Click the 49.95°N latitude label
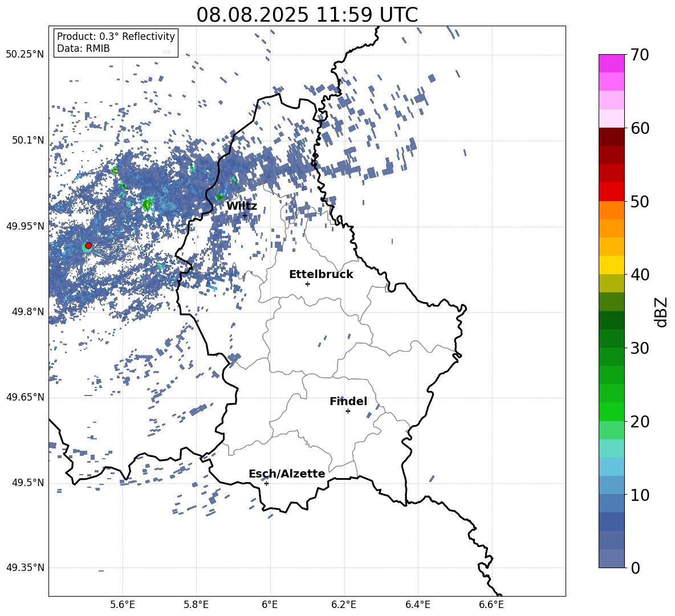 (25, 226)
